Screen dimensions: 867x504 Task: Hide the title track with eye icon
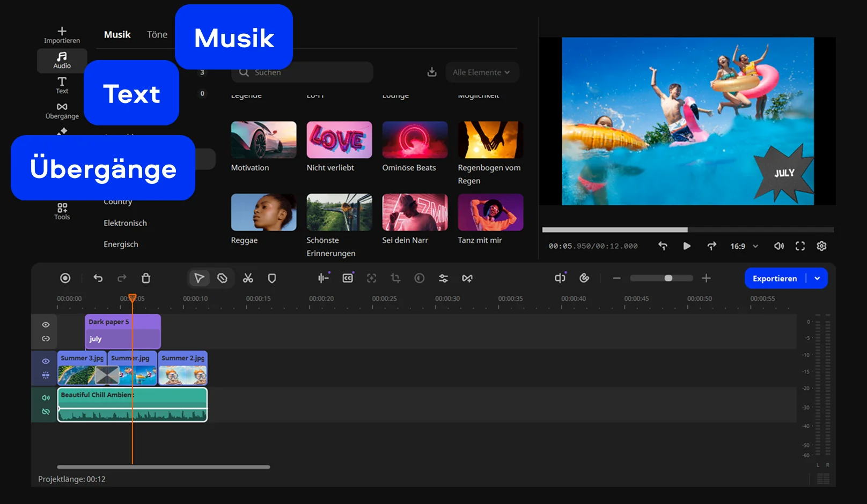pyautogui.click(x=46, y=324)
